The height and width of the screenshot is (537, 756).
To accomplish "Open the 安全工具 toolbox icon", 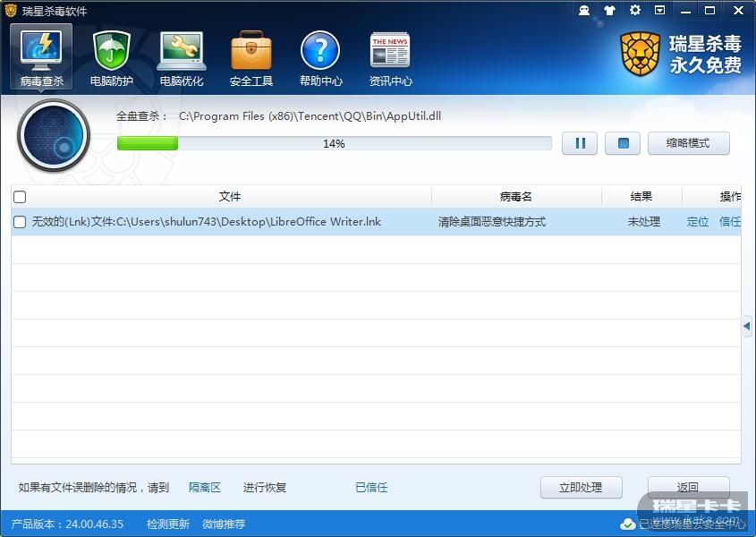I will tap(251, 57).
